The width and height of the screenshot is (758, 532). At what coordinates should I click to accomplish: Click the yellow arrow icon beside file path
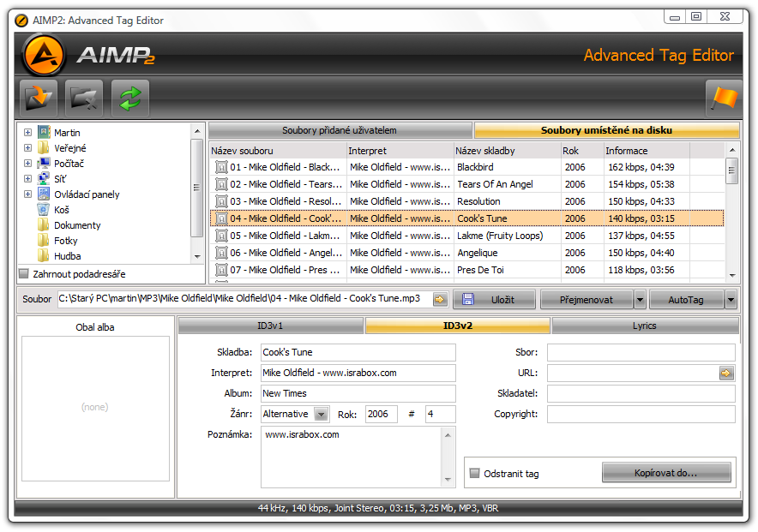coord(439,300)
